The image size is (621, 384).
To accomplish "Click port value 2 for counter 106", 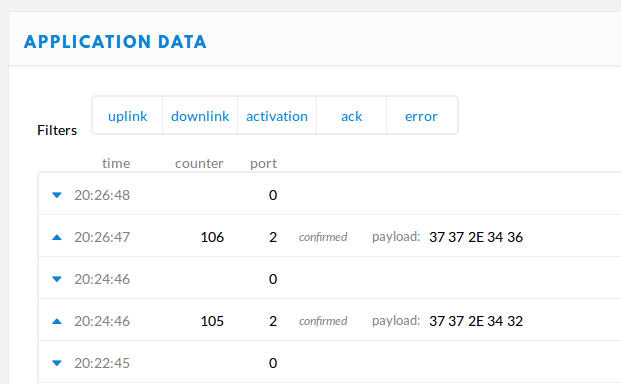I will [273, 237].
